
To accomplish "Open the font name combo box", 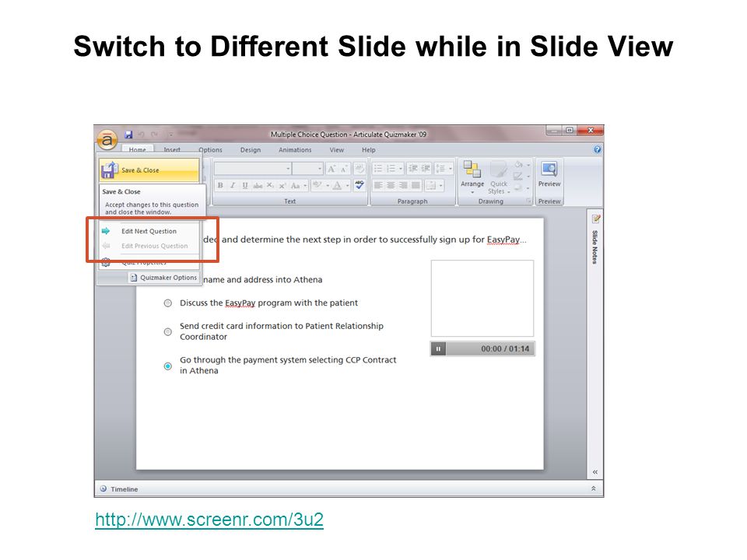I will pos(252,169).
